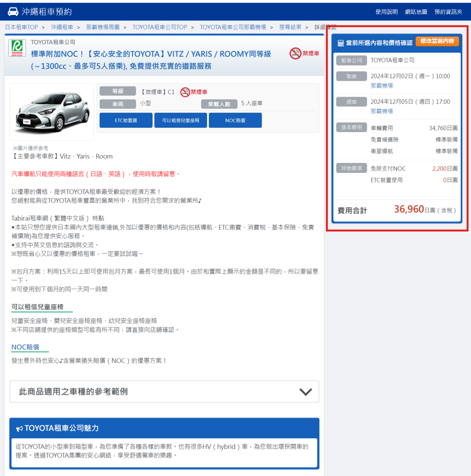The height and width of the screenshot is (476, 471).
Task: Click the no-smoking icon beside plan title
Action: click(x=295, y=53)
